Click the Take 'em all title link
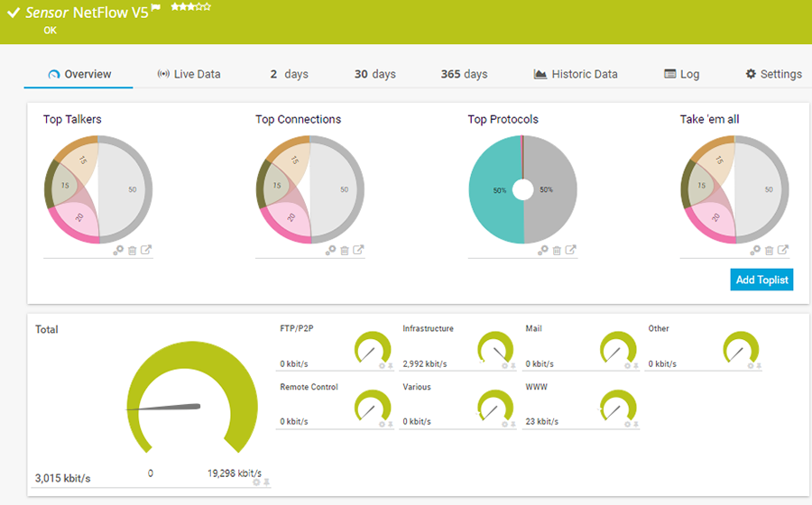 pos(709,119)
